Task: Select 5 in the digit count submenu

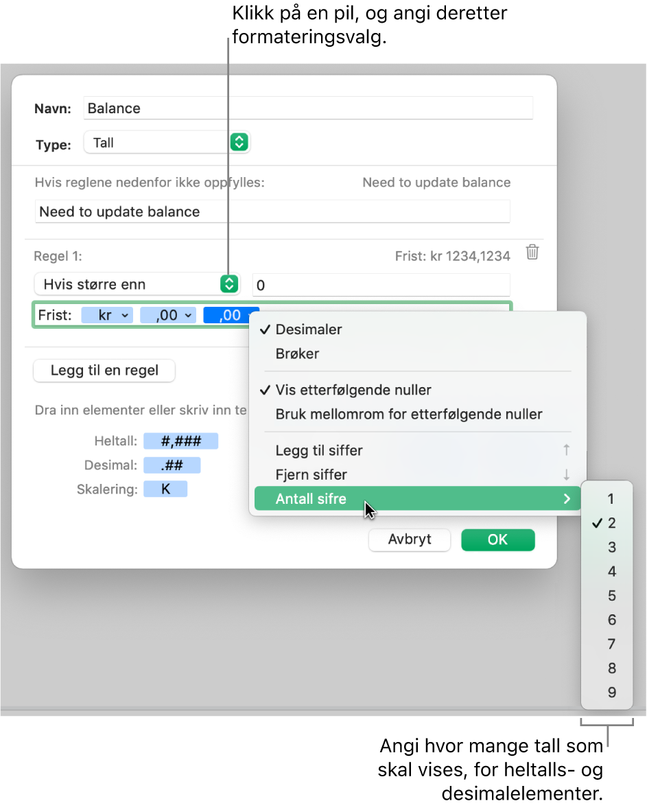Action: point(607,596)
